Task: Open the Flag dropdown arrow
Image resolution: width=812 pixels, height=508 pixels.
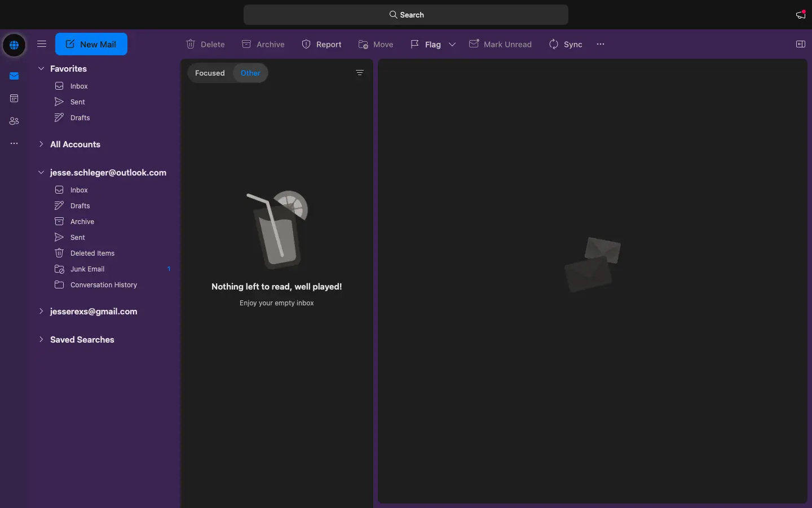Action: (452, 45)
